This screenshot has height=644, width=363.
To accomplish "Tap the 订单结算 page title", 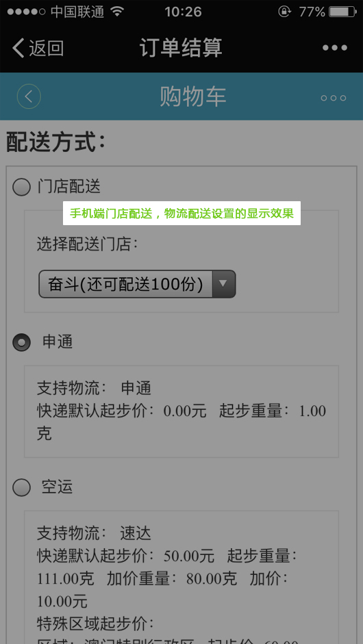I will 181,48.
